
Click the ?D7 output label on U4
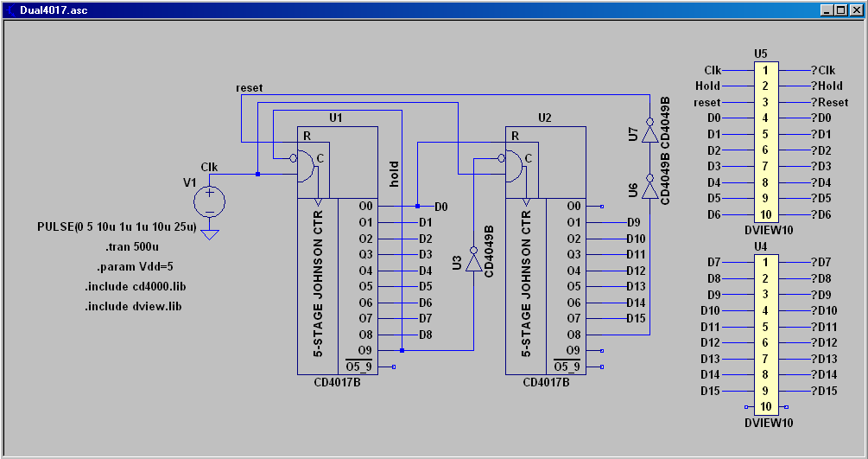tap(821, 262)
